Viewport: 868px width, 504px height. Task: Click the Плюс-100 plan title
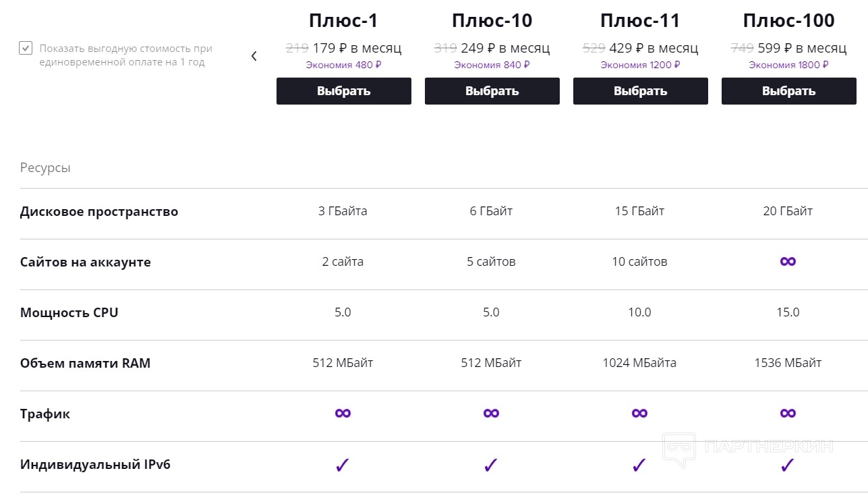coord(788,21)
